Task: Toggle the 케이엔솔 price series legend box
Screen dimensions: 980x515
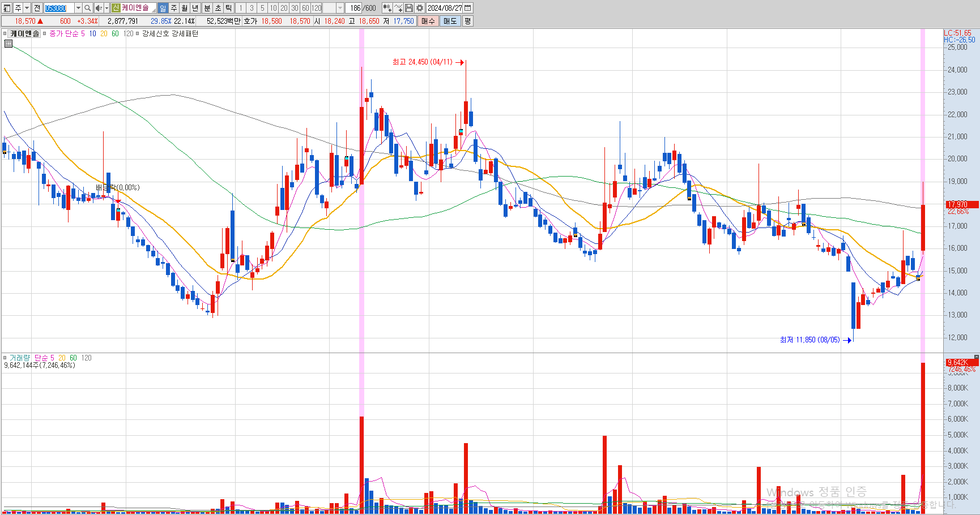Action: coord(5,34)
